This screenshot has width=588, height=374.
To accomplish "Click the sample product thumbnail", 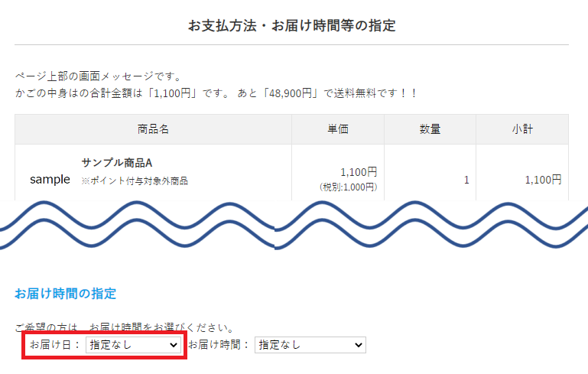I will click(50, 179).
